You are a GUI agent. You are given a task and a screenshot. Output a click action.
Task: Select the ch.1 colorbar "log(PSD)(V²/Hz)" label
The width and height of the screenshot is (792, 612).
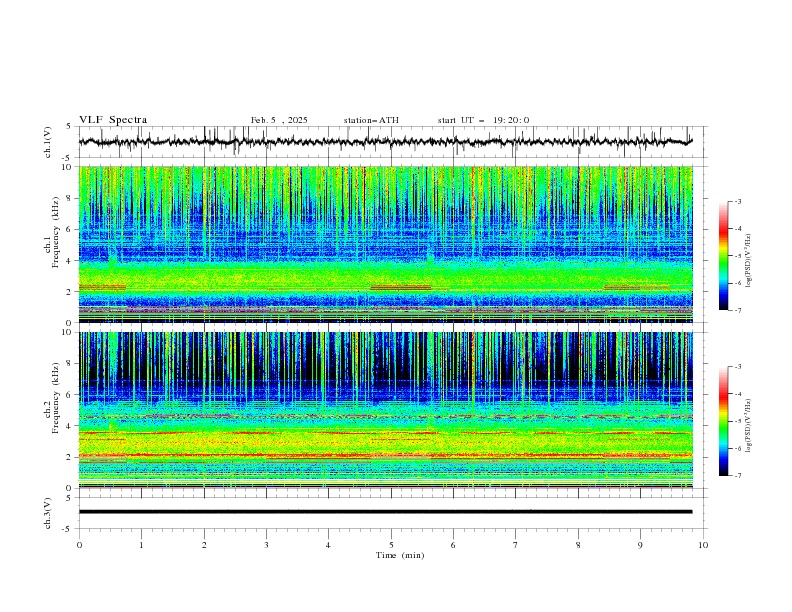[748, 261]
